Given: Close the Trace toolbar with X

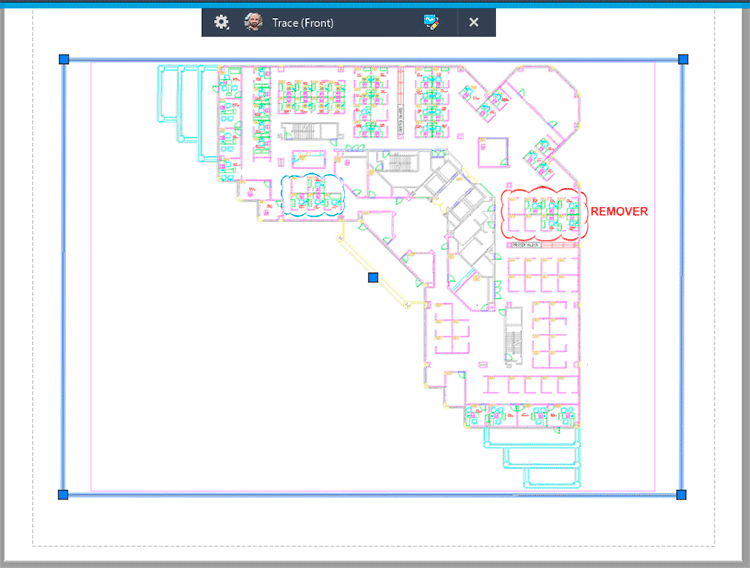Looking at the screenshot, I should (x=474, y=22).
